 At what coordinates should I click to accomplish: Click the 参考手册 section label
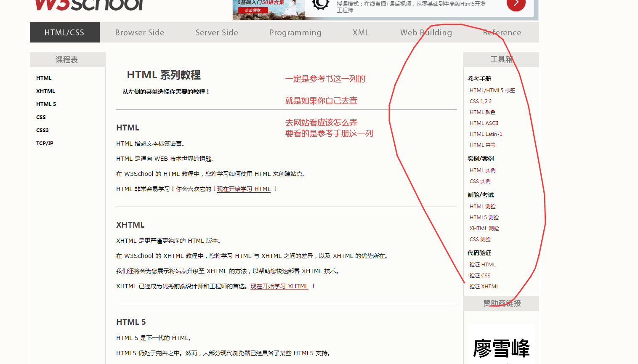pos(479,79)
